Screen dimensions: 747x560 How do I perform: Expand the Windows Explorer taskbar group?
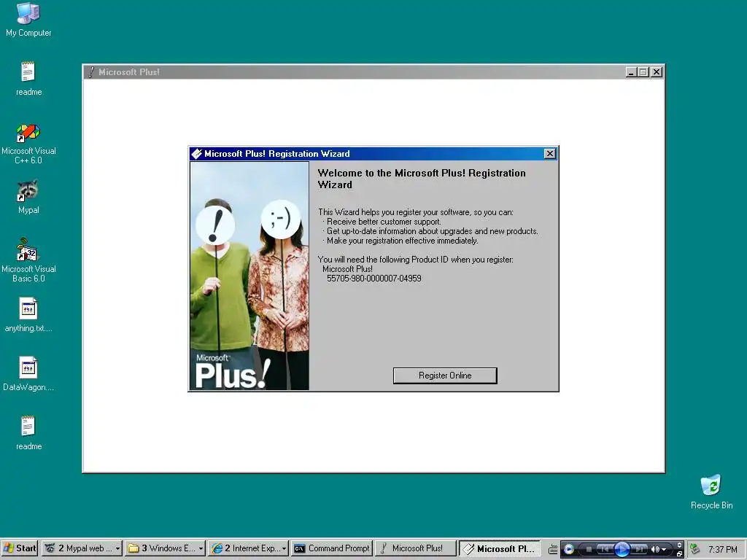[x=201, y=548]
